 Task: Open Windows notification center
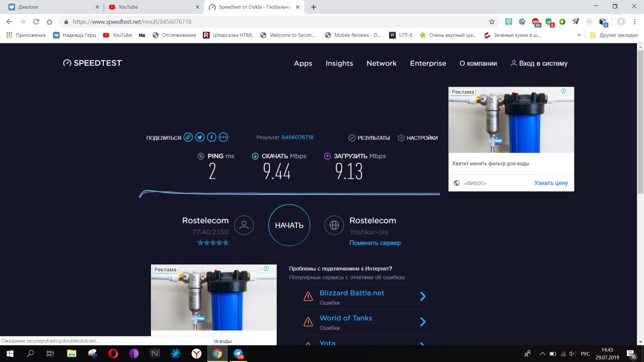click(631, 353)
